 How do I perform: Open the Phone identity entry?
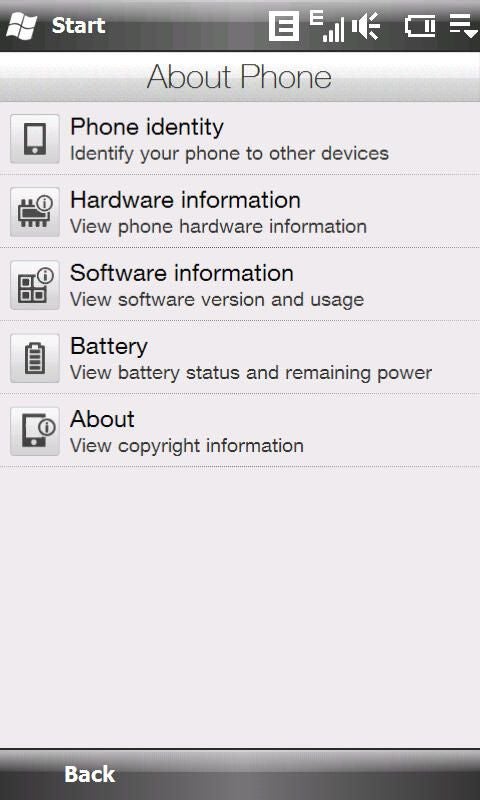240,139
